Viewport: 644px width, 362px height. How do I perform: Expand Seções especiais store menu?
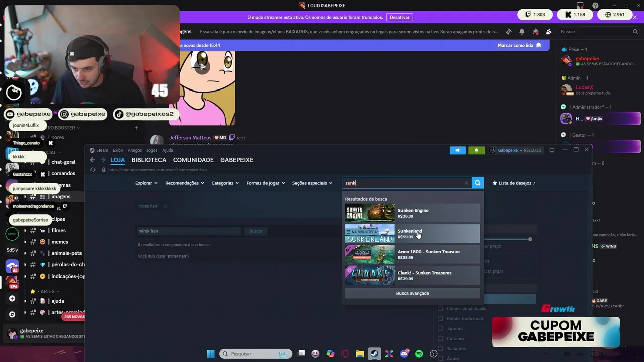click(312, 183)
